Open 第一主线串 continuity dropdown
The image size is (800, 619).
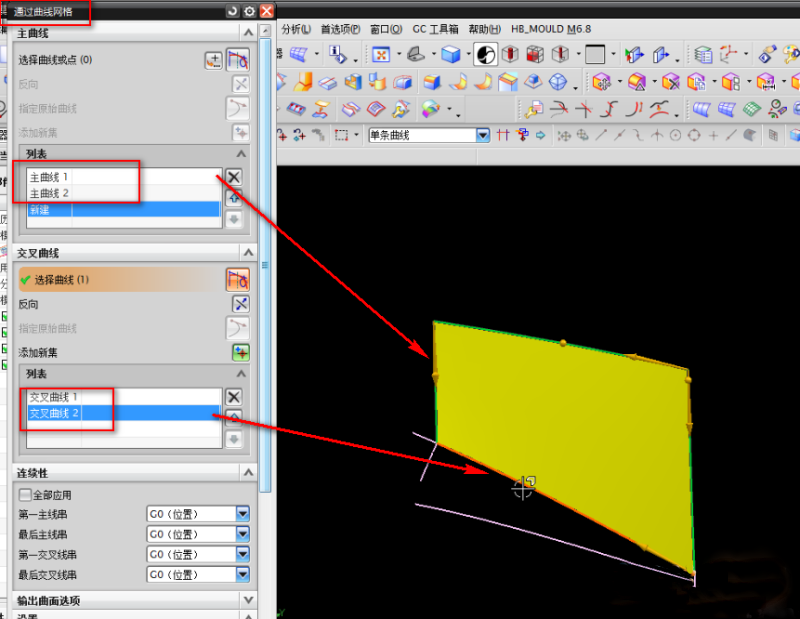point(242,514)
